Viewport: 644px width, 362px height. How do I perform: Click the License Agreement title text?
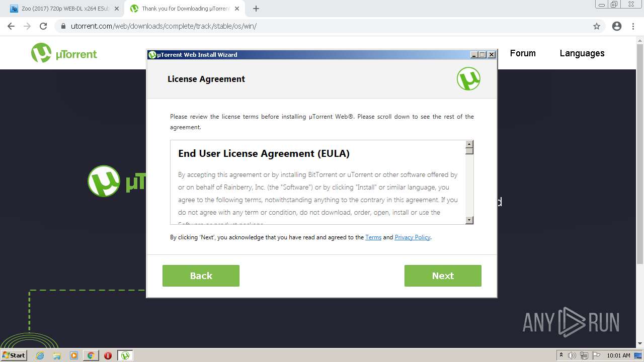[206, 79]
